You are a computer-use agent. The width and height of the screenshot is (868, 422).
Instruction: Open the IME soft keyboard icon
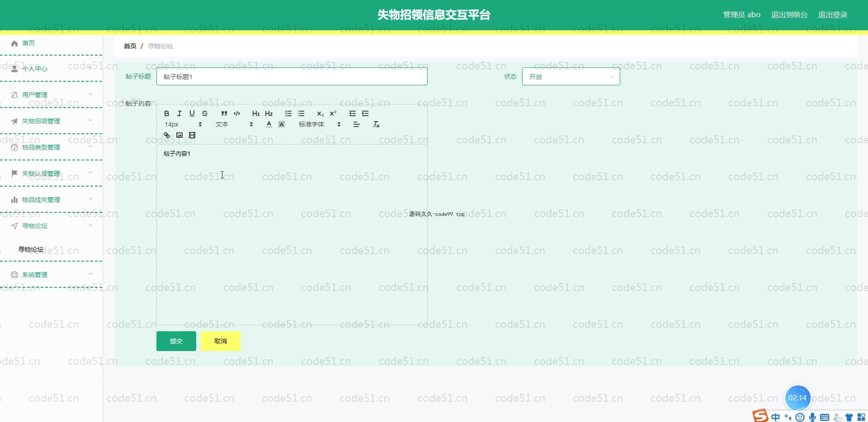click(825, 417)
